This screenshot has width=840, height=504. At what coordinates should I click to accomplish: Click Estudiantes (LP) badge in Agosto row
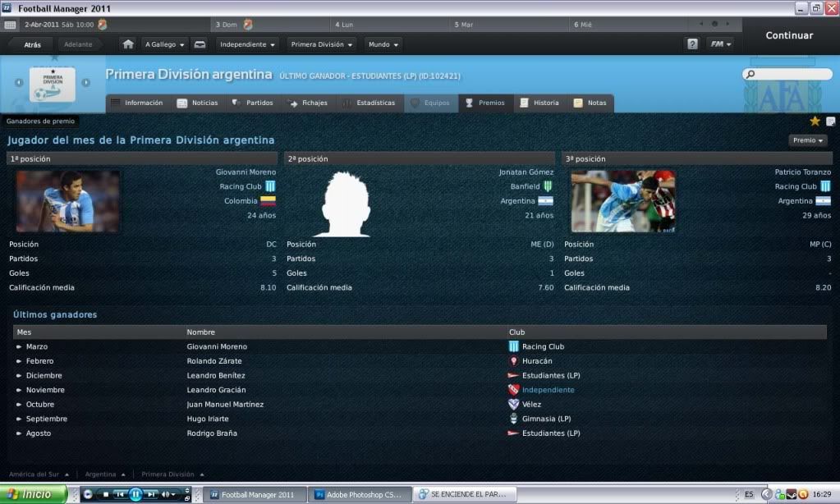coord(513,433)
